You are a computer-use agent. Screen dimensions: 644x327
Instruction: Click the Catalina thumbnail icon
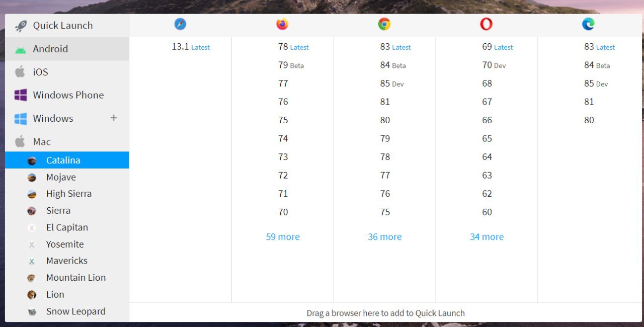tap(32, 160)
